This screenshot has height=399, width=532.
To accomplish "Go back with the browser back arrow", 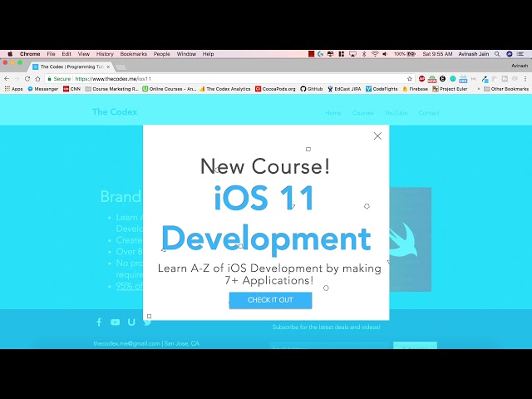I will pos(7,79).
